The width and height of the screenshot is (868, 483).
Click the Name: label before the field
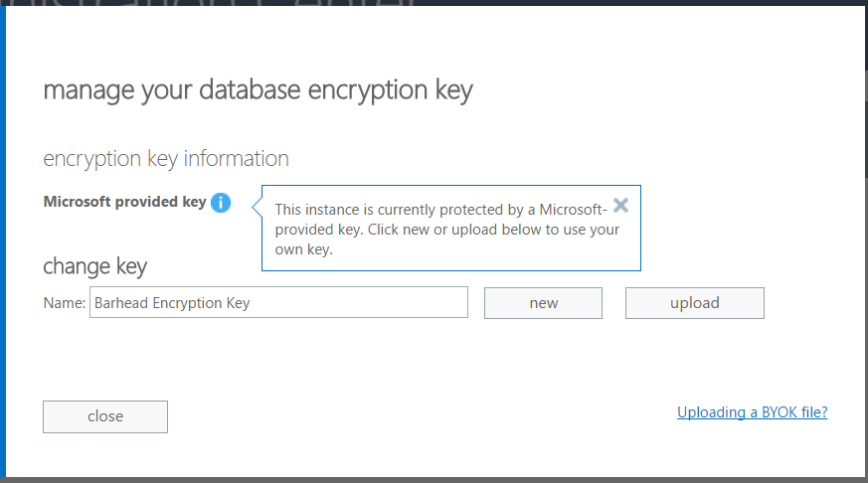point(65,303)
